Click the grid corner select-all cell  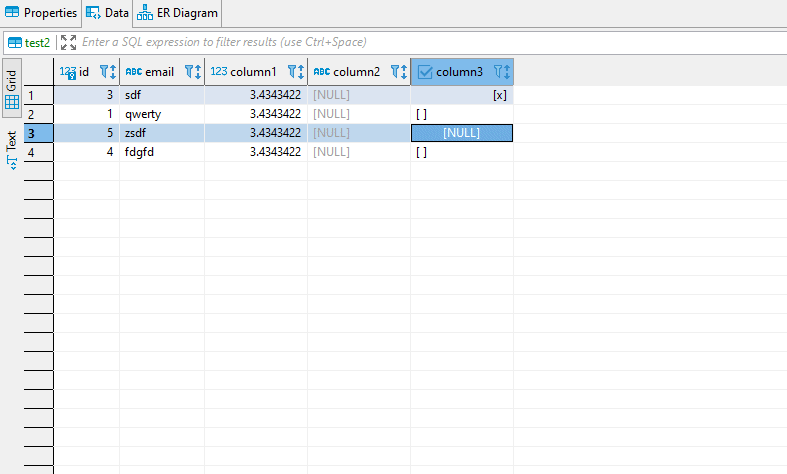point(39,72)
